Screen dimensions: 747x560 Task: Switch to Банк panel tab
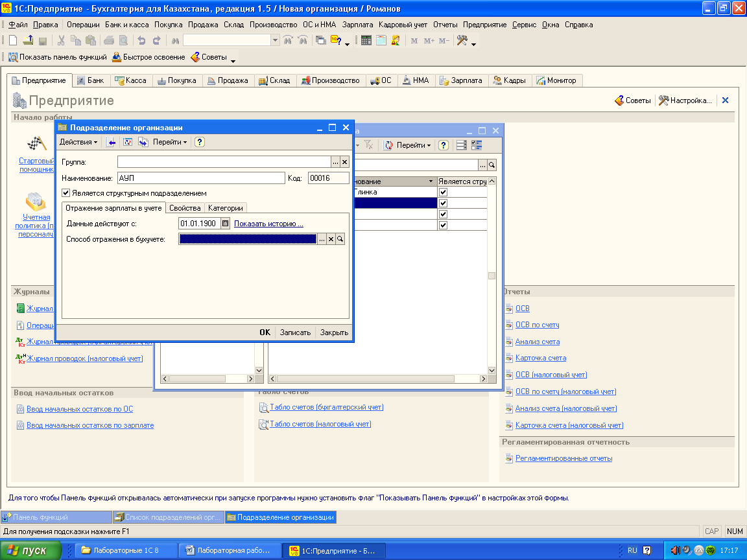click(x=91, y=80)
